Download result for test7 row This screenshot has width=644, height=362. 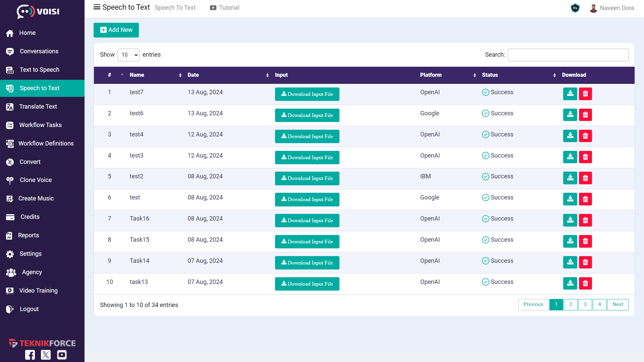point(570,94)
